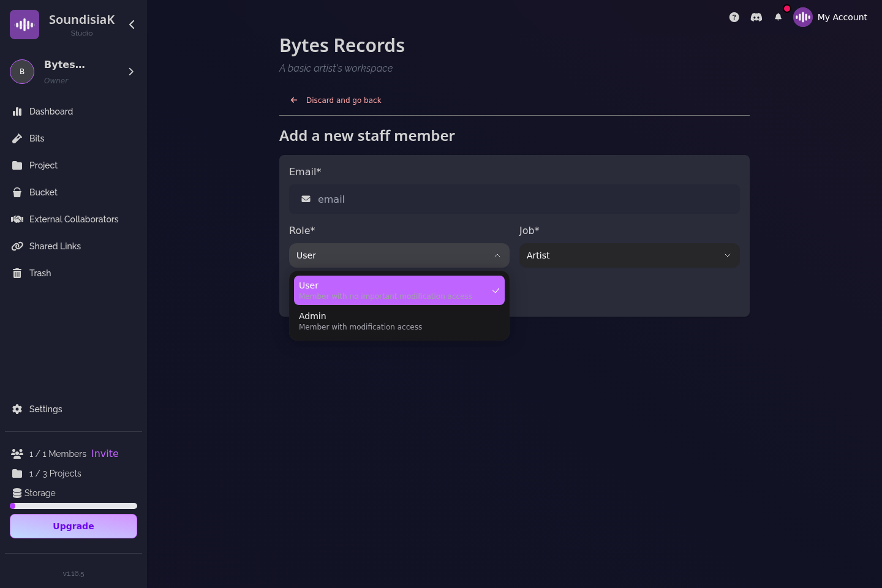Collapse the Role dropdown showing User

coord(399,255)
